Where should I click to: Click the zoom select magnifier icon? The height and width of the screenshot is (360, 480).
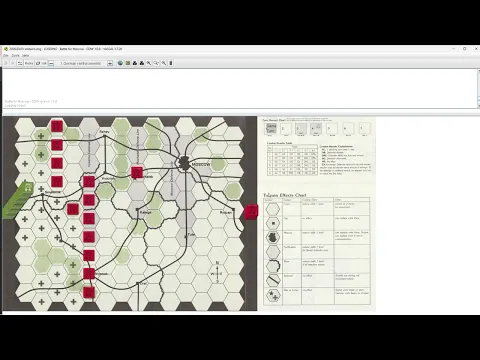click(x=156, y=63)
